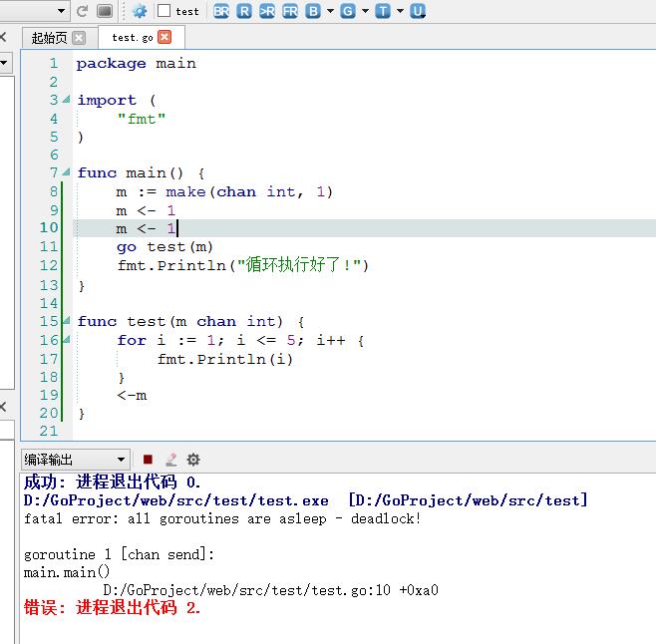Open the 编译输出 output dropdown
This screenshot has width=656, height=644.
[76, 460]
